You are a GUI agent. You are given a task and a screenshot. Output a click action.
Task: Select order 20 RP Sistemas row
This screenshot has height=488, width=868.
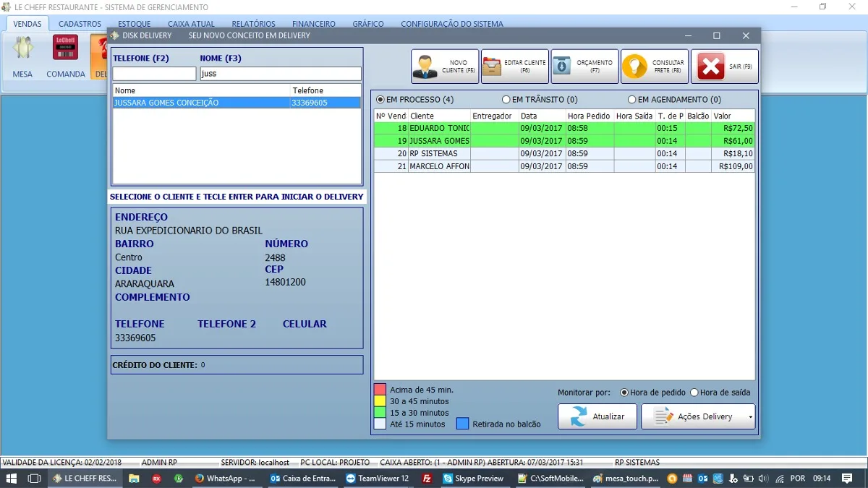[564, 153]
